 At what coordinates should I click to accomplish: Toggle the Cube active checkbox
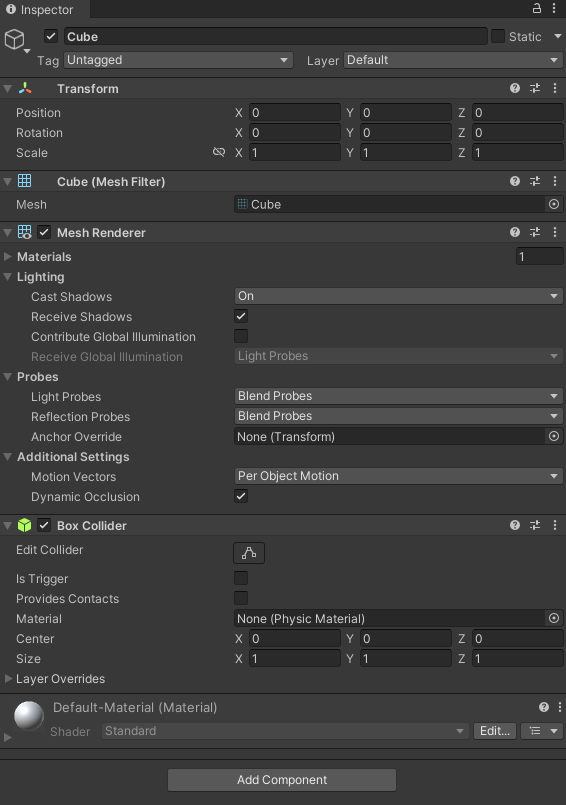tap(50, 36)
